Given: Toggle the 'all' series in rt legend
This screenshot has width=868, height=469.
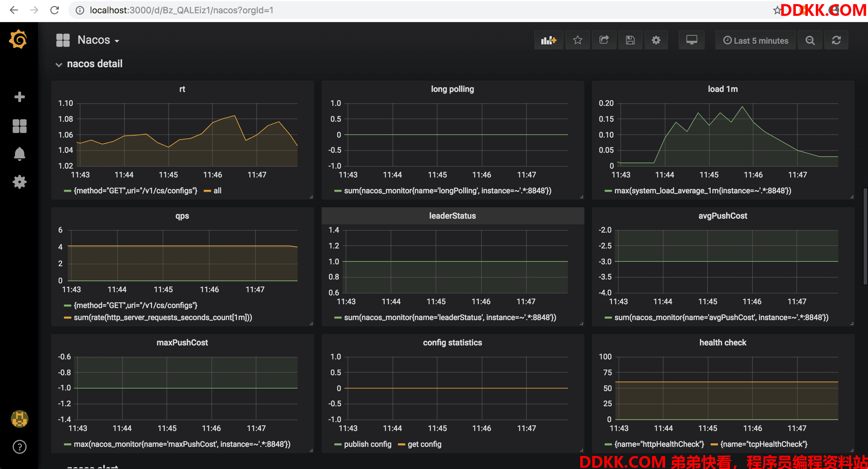Looking at the screenshot, I should 218,191.
